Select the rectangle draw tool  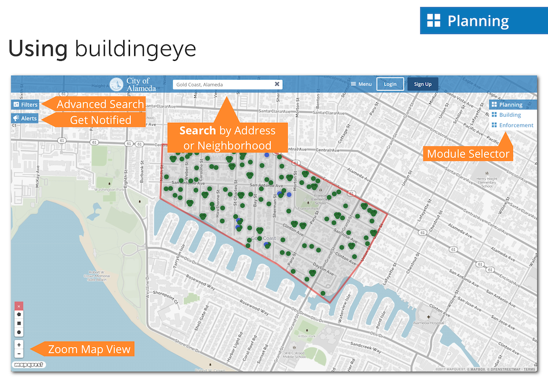coord(19,323)
